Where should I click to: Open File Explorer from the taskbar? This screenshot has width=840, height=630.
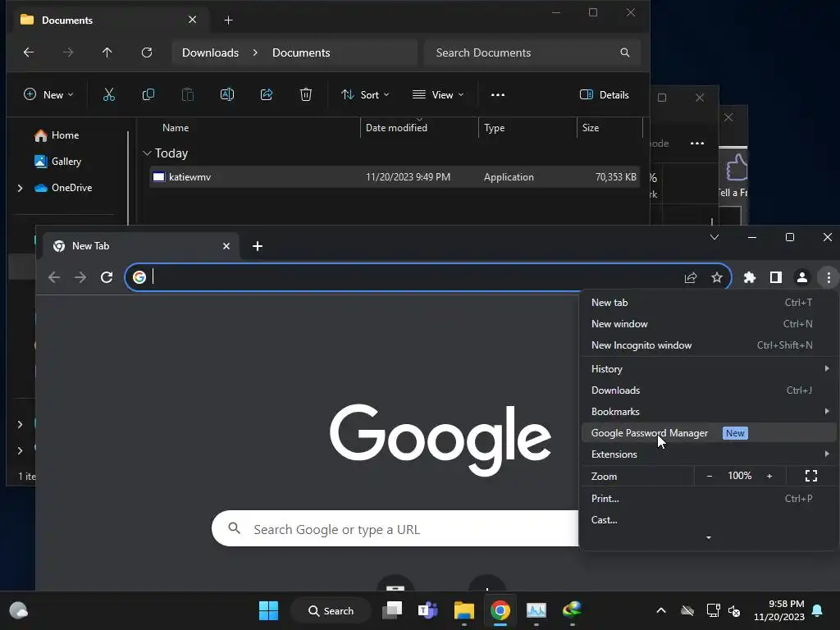coord(464,610)
